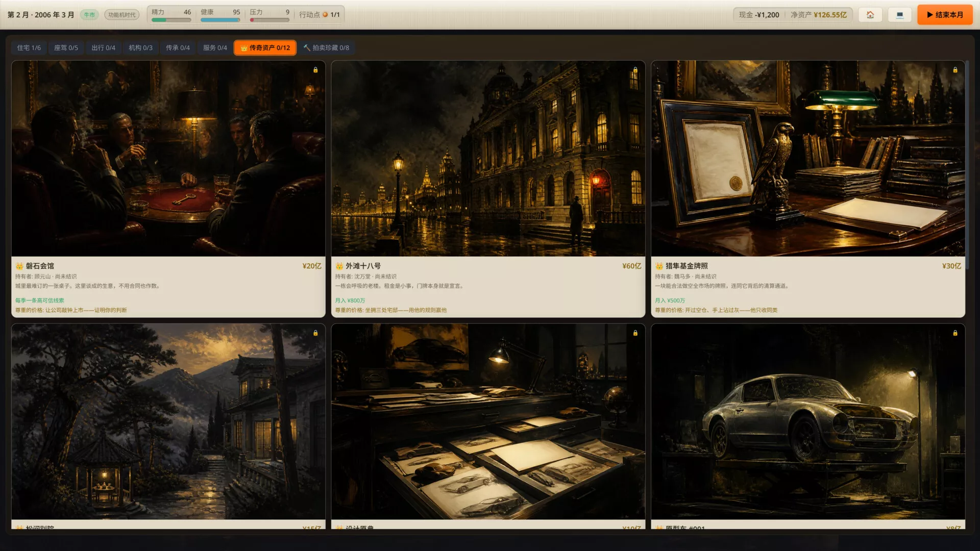The width and height of the screenshot is (980, 551).
Task: Click the 牛市 bull market badge
Action: pos(89,15)
